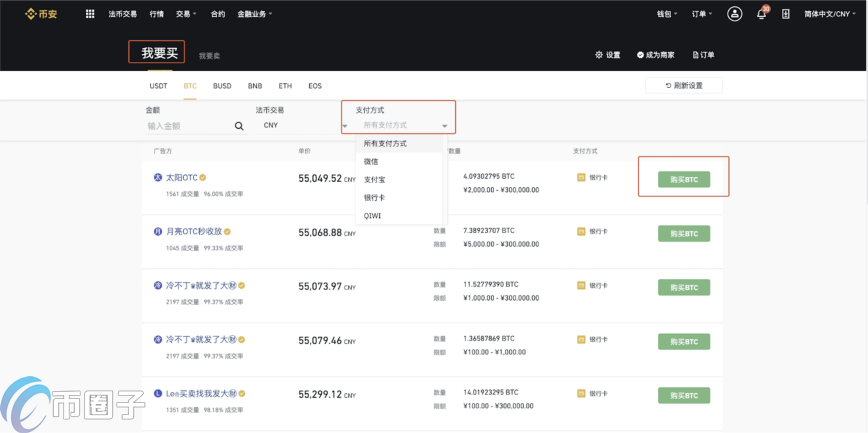Expand the 订单 dropdown in top bar
Viewport: 868px width, 433px height.
click(702, 14)
